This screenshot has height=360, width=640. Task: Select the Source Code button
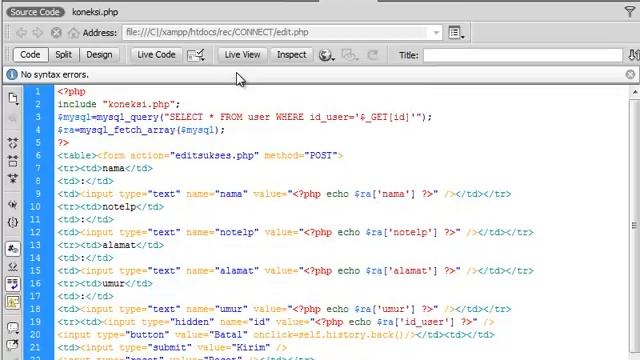pos(35,12)
